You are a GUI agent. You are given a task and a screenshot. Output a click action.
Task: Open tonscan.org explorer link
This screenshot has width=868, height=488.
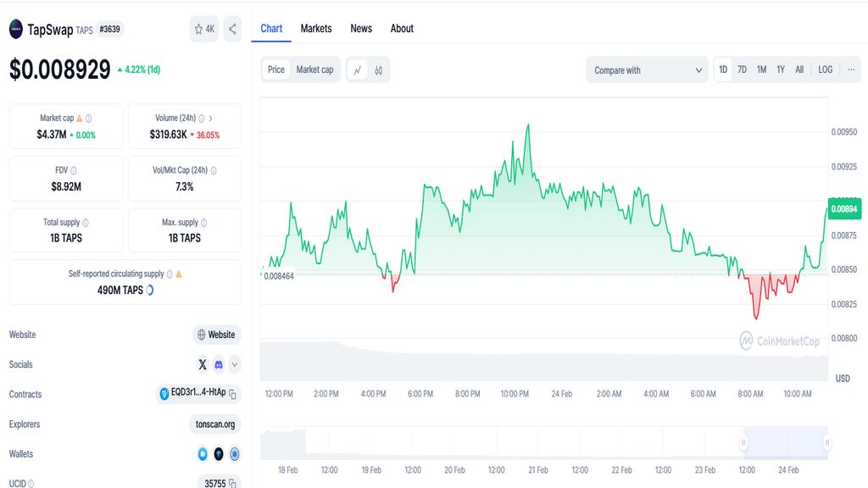click(215, 424)
